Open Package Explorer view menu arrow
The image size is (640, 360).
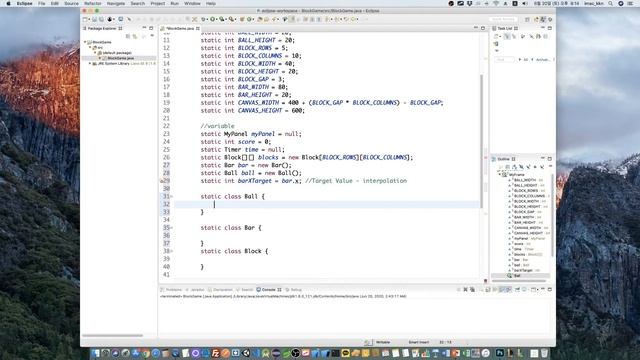point(152,36)
